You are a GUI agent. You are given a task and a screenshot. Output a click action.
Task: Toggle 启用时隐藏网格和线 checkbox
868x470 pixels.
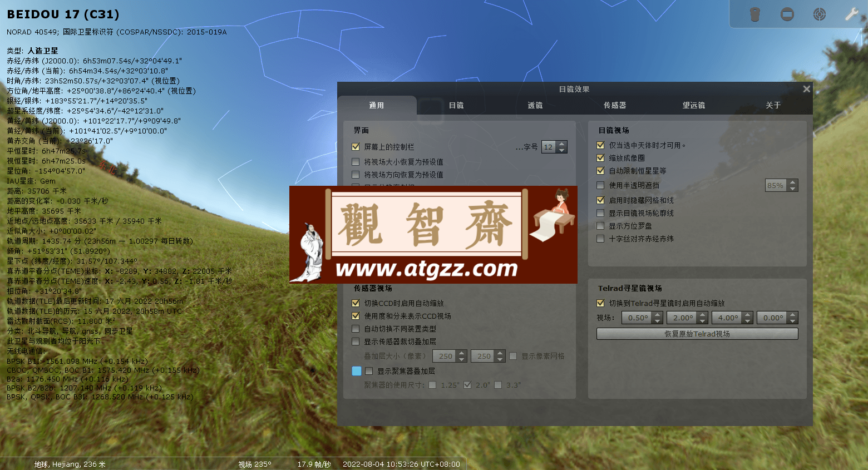[600, 200]
